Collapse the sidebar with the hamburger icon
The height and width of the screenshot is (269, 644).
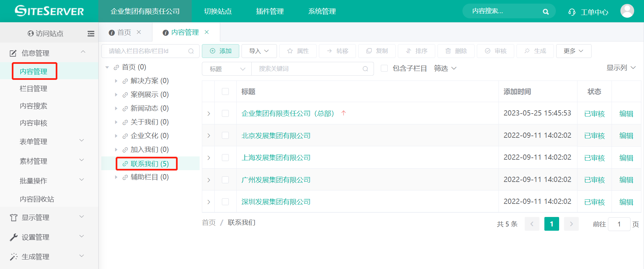tap(91, 33)
